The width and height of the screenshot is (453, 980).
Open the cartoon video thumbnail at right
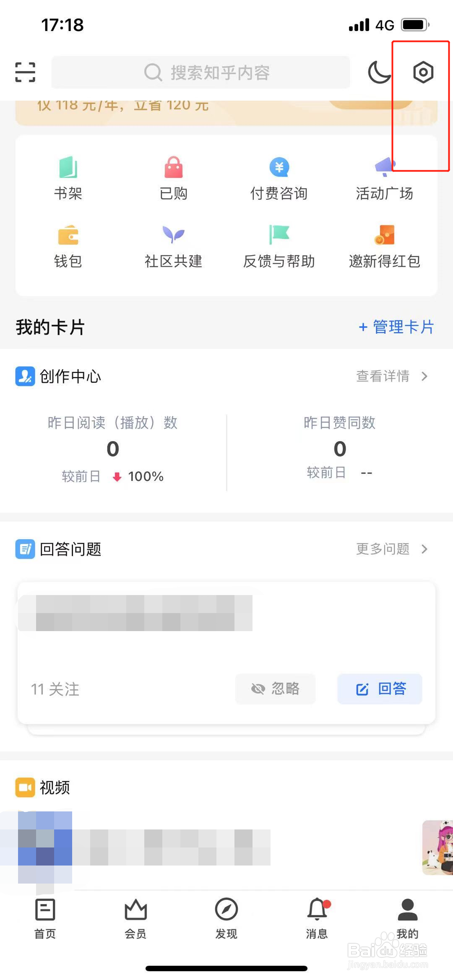point(437,847)
